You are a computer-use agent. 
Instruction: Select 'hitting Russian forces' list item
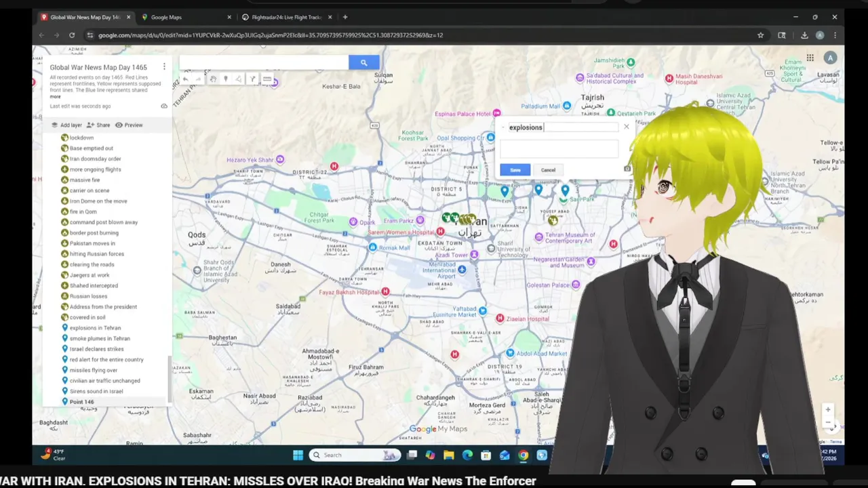point(96,253)
